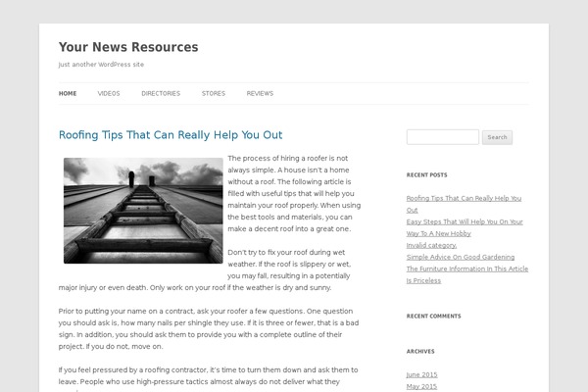This screenshot has width=588, height=392.
Task: Click the Recent Comments heading
Action: click(433, 316)
